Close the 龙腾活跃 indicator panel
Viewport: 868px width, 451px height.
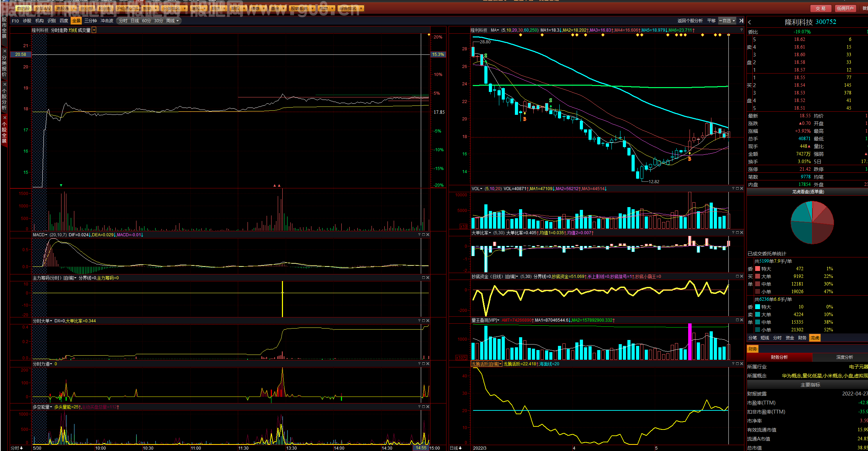[x=742, y=364]
